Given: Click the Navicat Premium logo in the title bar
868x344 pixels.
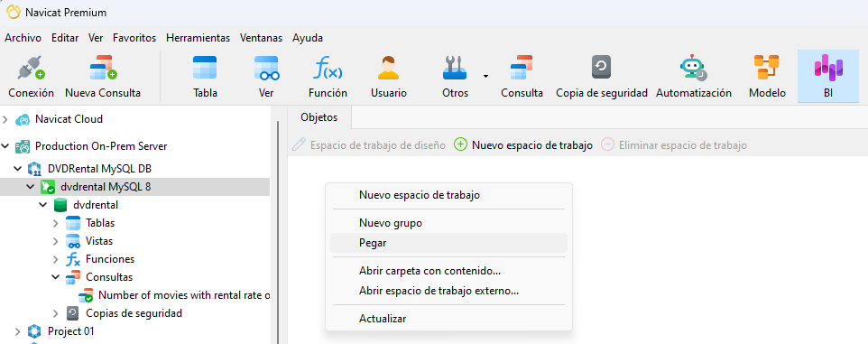Looking at the screenshot, I should [13, 12].
